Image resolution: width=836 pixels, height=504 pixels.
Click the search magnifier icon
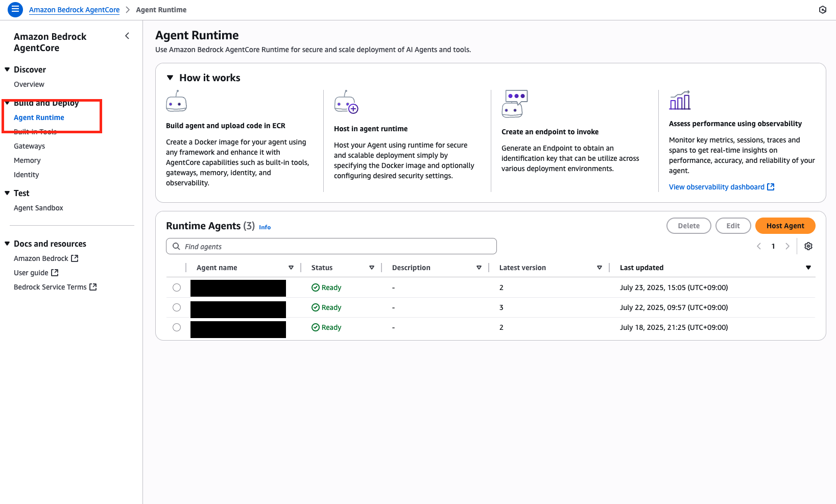[x=176, y=246]
